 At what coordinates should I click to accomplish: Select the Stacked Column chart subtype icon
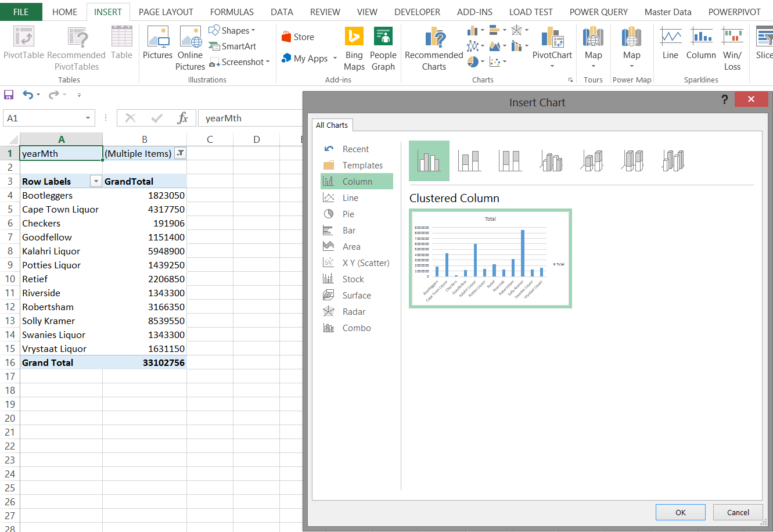[x=469, y=161]
